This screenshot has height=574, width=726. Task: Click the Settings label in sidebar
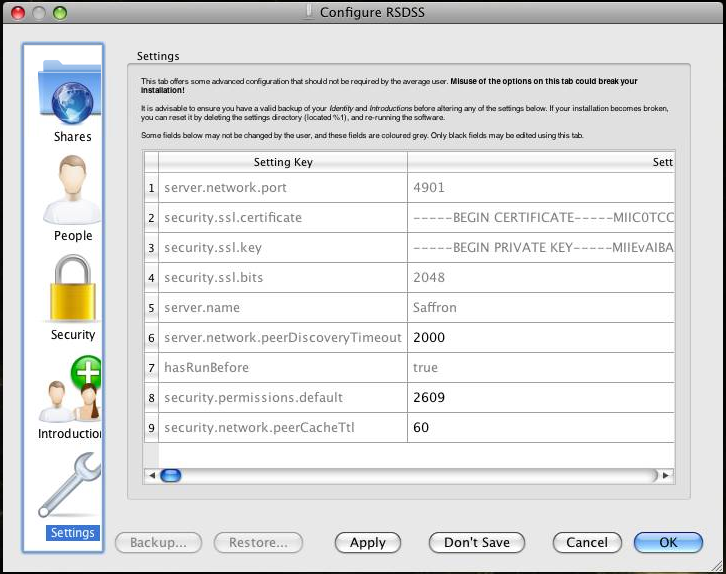click(x=73, y=533)
